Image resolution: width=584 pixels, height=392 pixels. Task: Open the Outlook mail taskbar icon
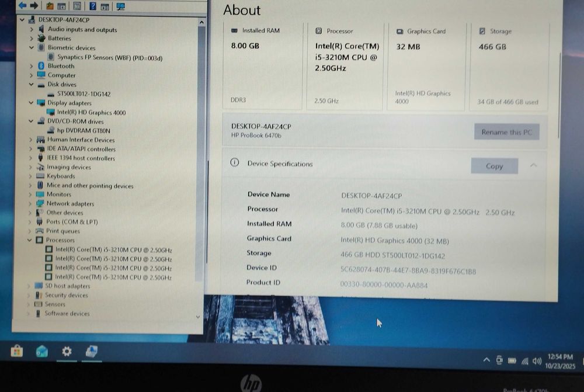coord(41,351)
